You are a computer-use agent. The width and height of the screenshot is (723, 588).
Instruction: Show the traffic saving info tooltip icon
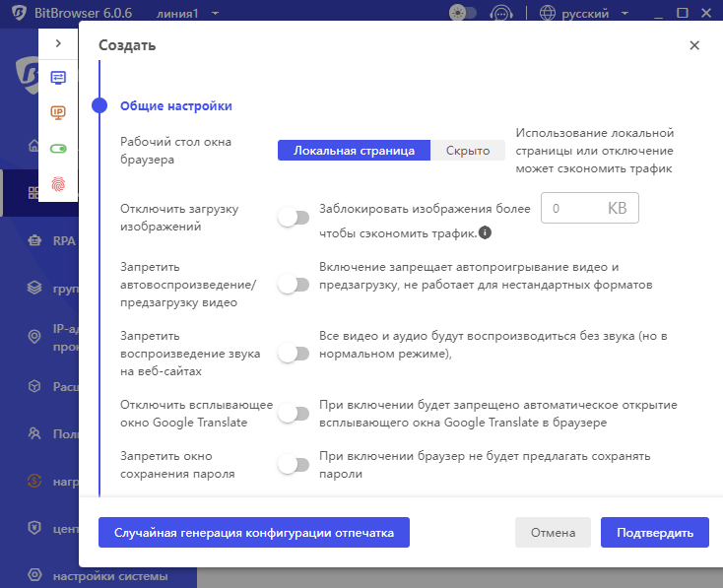coord(485,232)
